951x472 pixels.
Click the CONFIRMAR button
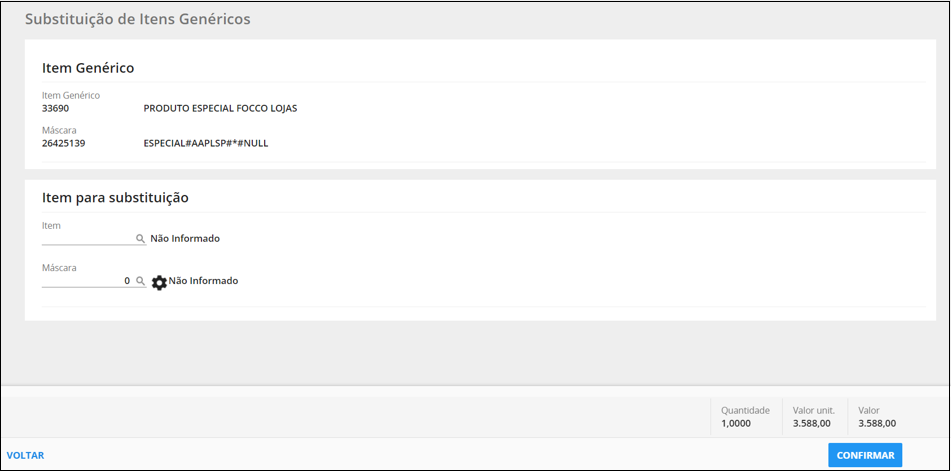click(x=865, y=455)
